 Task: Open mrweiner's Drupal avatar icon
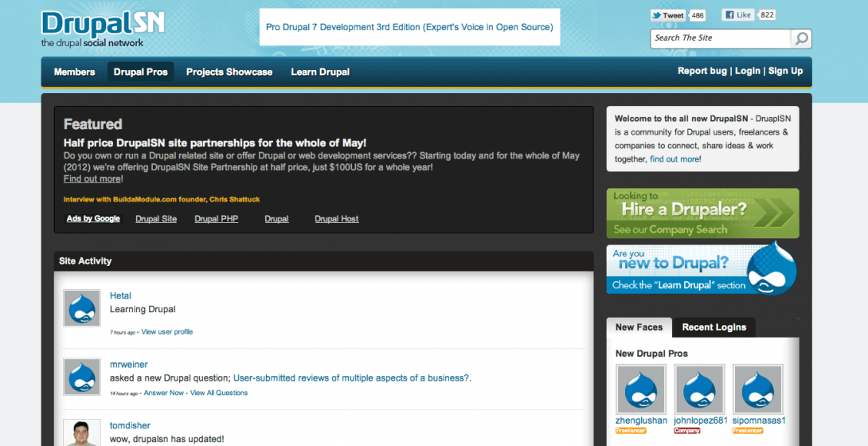(x=82, y=377)
